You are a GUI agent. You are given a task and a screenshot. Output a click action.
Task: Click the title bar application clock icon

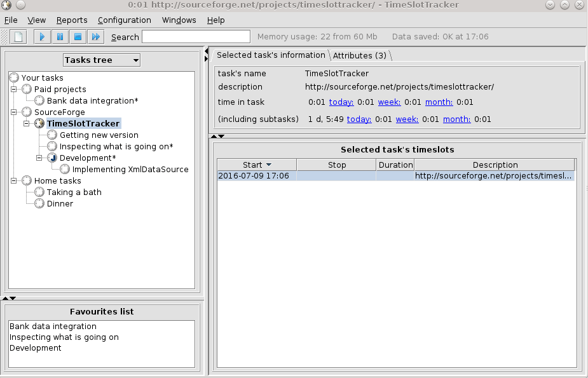[x=6, y=5]
